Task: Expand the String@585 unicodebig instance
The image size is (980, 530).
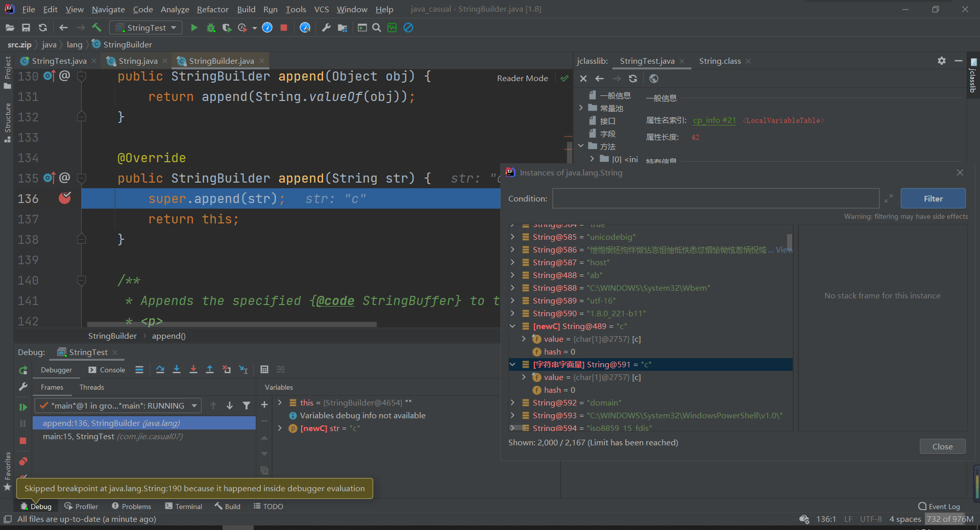Action: 512,237
